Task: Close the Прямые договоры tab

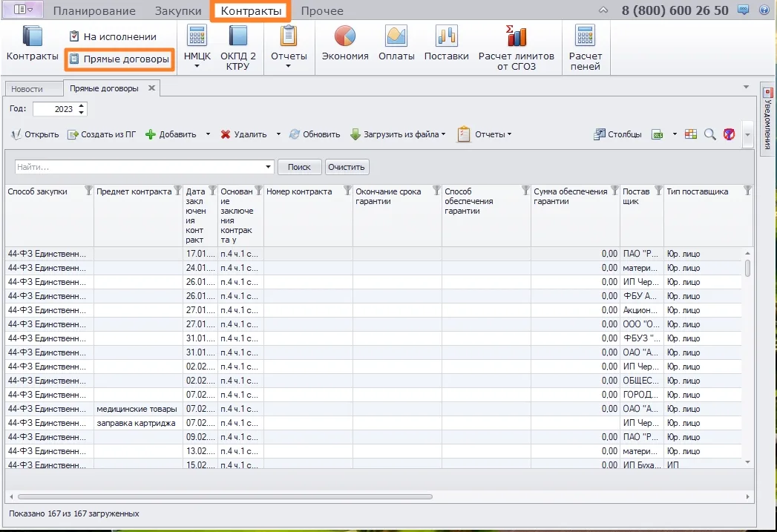Action: 151,88
